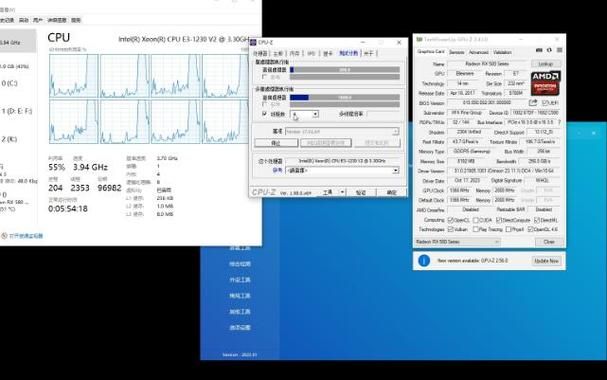This screenshot has height=380, width=607.
Task: Switch to the Advanced tab in GPU-Z
Action: [x=478, y=52]
